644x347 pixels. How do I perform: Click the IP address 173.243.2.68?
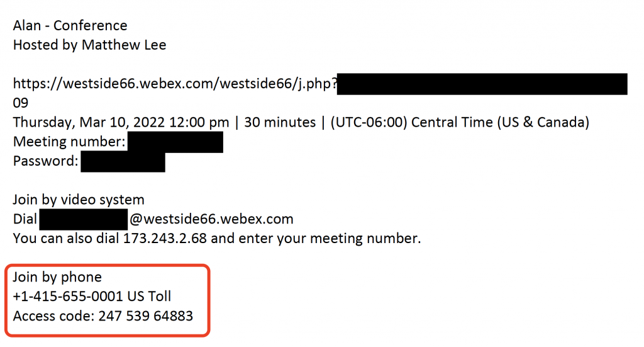pos(165,238)
